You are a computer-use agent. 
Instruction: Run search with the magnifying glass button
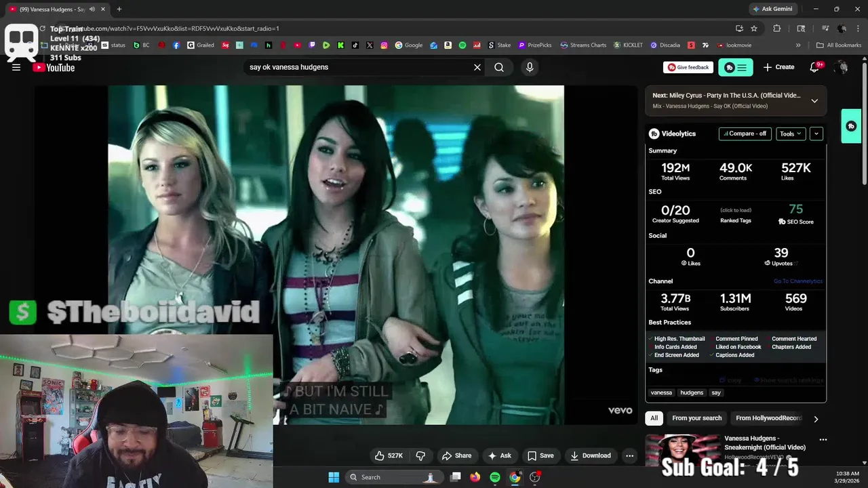click(x=499, y=67)
